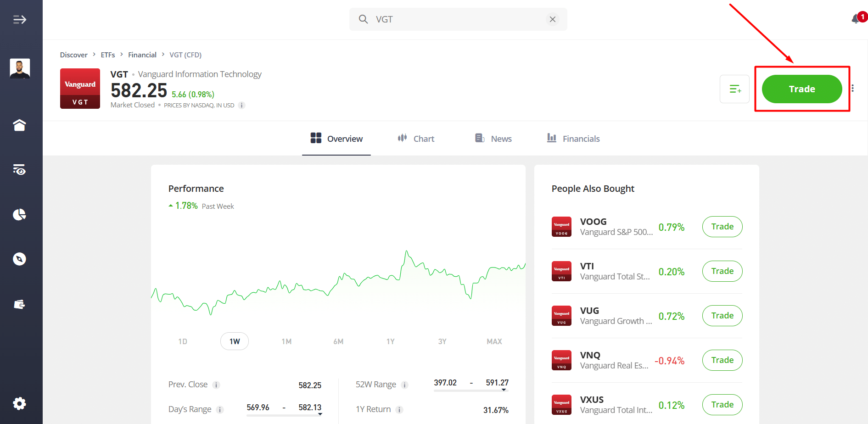
Task: Open the VOOG logo icon
Action: [561, 227]
